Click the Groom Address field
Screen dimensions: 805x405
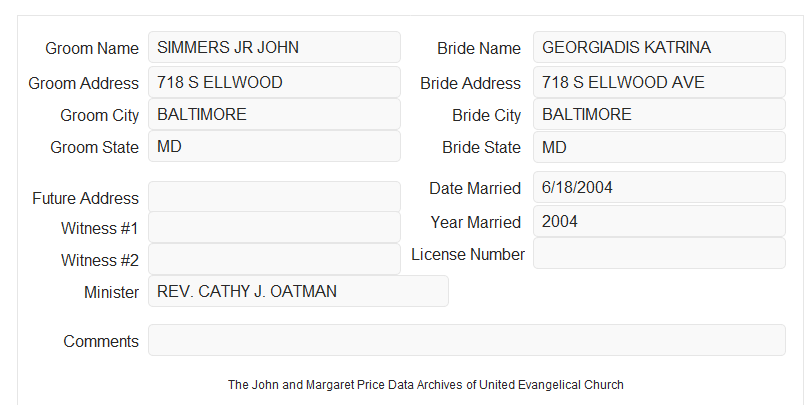click(x=274, y=82)
